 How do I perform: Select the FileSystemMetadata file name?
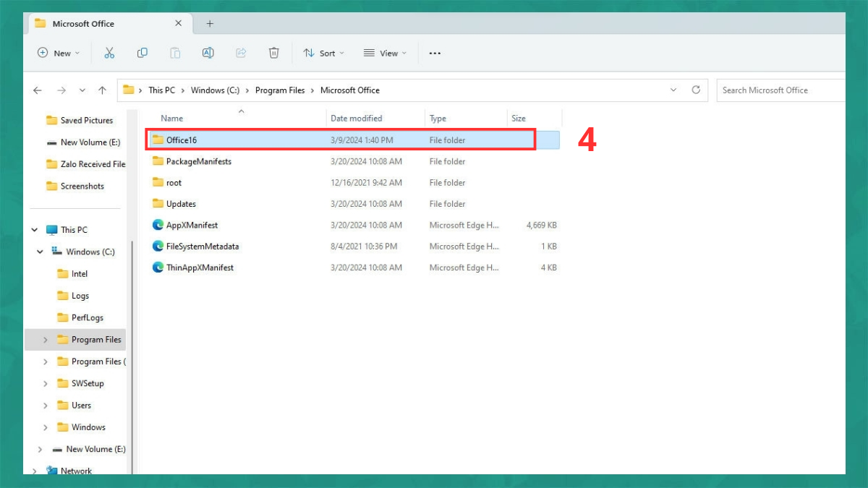click(x=203, y=246)
